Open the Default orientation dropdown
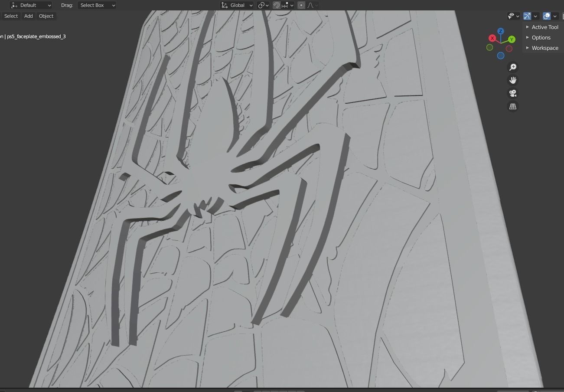Image resolution: width=564 pixels, height=392 pixels. point(31,5)
